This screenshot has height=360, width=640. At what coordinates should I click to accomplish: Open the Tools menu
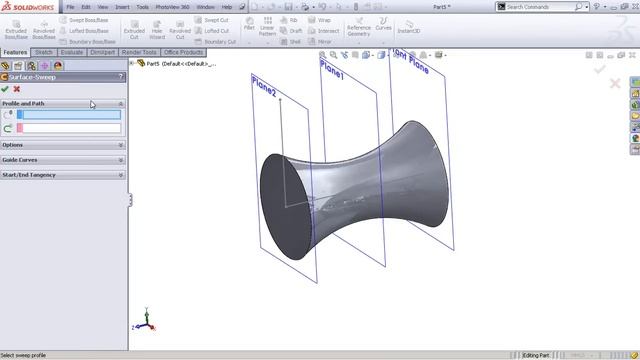tap(142, 7)
